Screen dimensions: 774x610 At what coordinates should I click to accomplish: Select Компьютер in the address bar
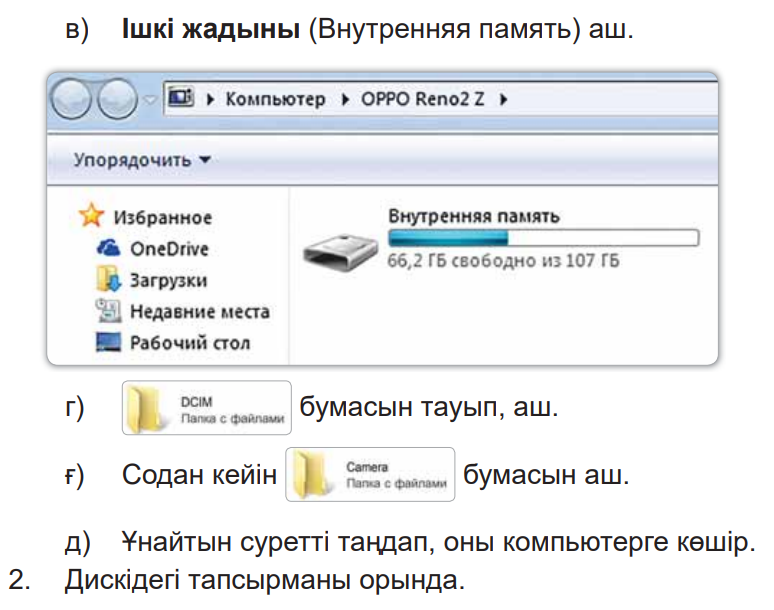click(275, 100)
